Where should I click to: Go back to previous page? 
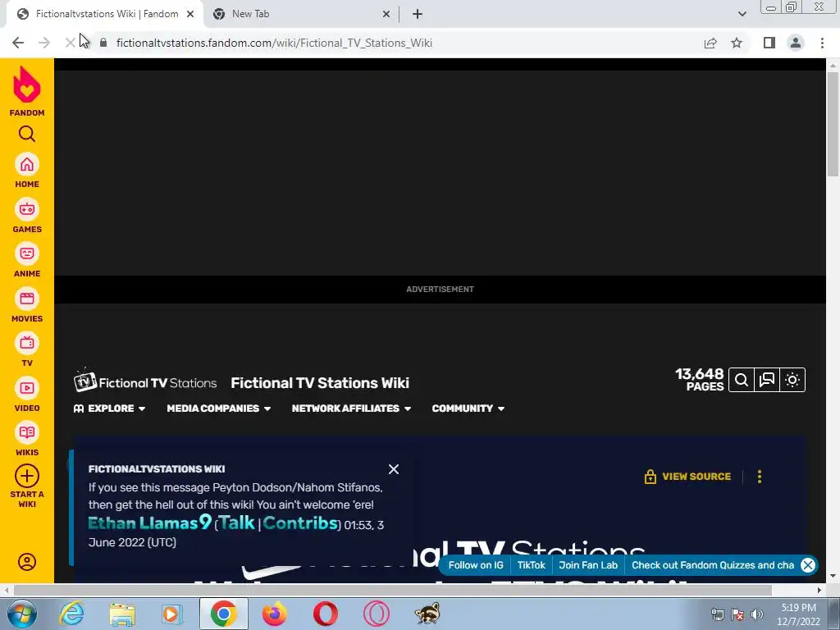click(18, 43)
